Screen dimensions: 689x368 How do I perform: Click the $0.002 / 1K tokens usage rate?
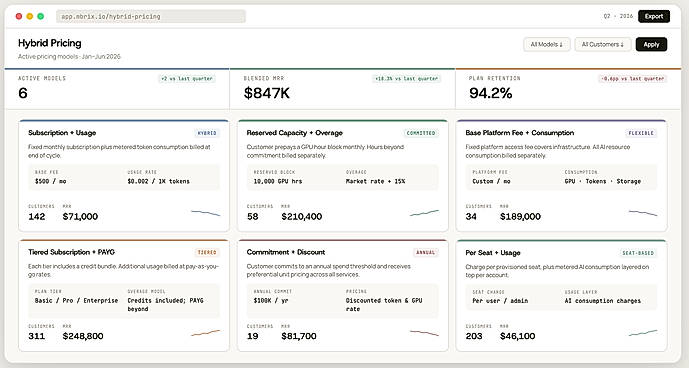point(159,181)
